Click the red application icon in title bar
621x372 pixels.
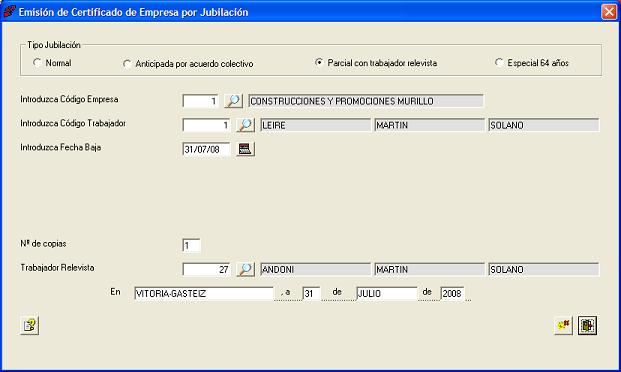tap(9, 12)
